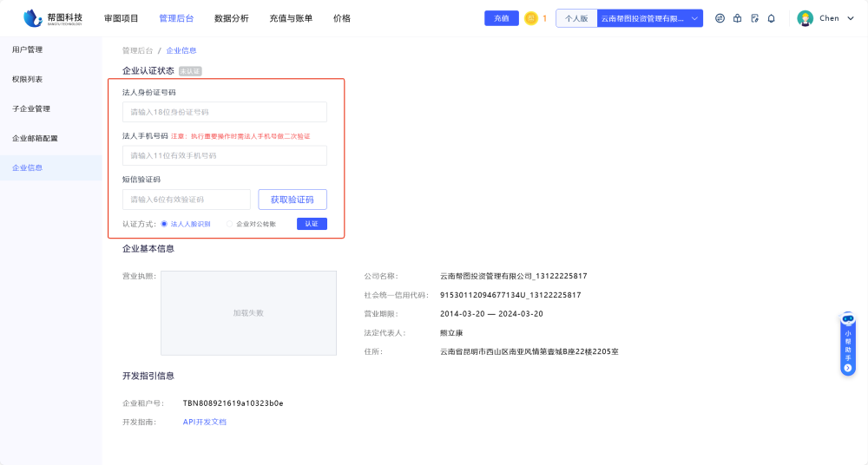Open the 小帮助手 assistant widget
The height and width of the screenshot is (465, 868).
pos(848,344)
